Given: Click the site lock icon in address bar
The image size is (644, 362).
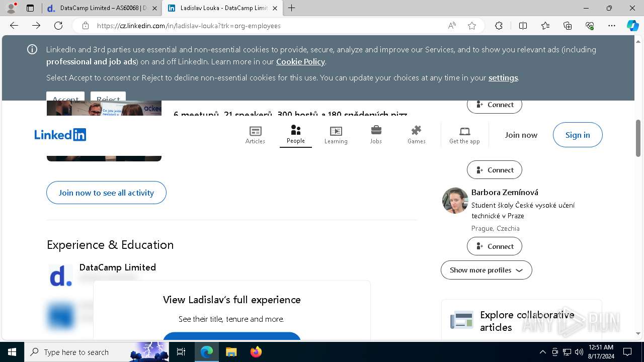Looking at the screenshot, I should pyautogui.click(x=86, y=26).
